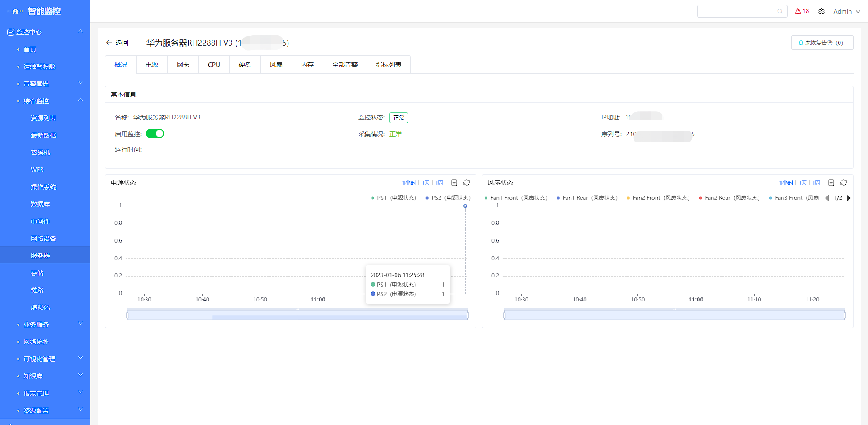Refresh the fan status chart
The image size is (868, 425).
click(844, 182)
